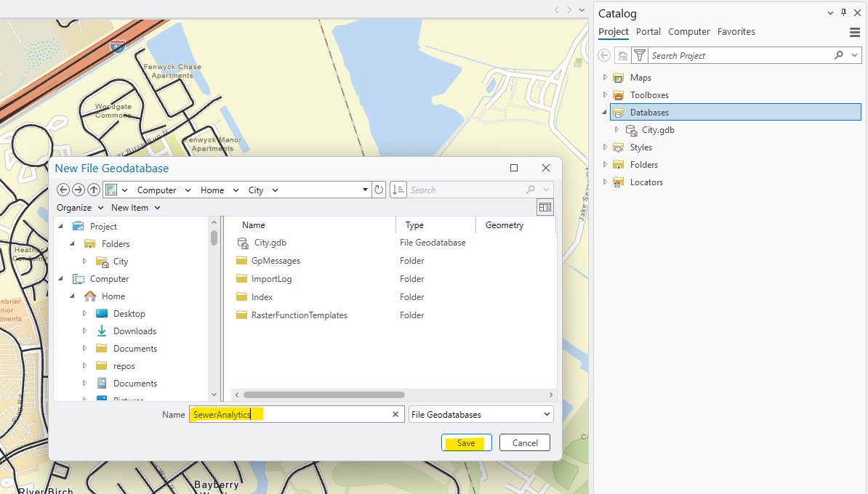The image size is (868, 494).
Task: Toggle auto-hide pin on Catalog pane
Action: click(x=843, y=13)
